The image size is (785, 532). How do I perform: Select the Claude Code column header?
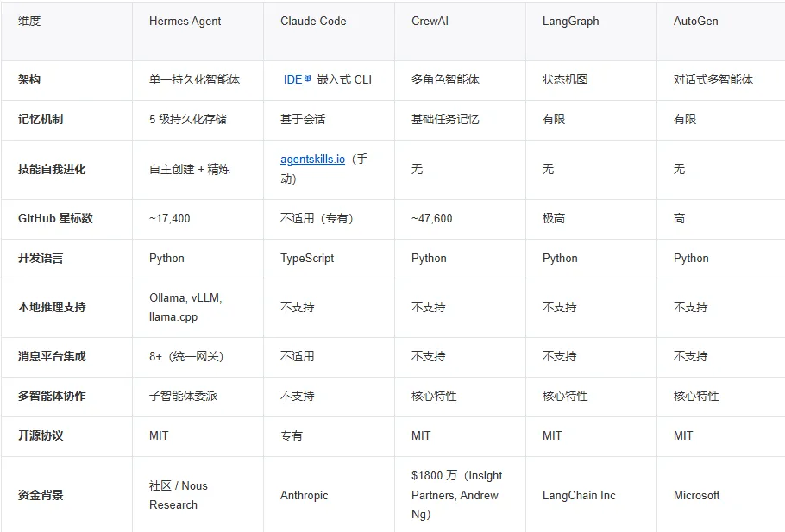click(313, 21)
